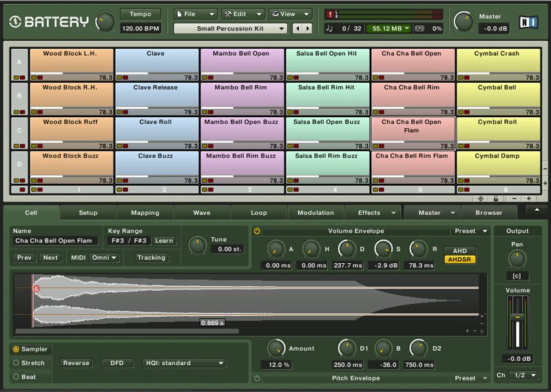The width and height of the screenshot is (551, 392).
Task: Toggle the Volume Envelope power icon
Action: [257, 231]
